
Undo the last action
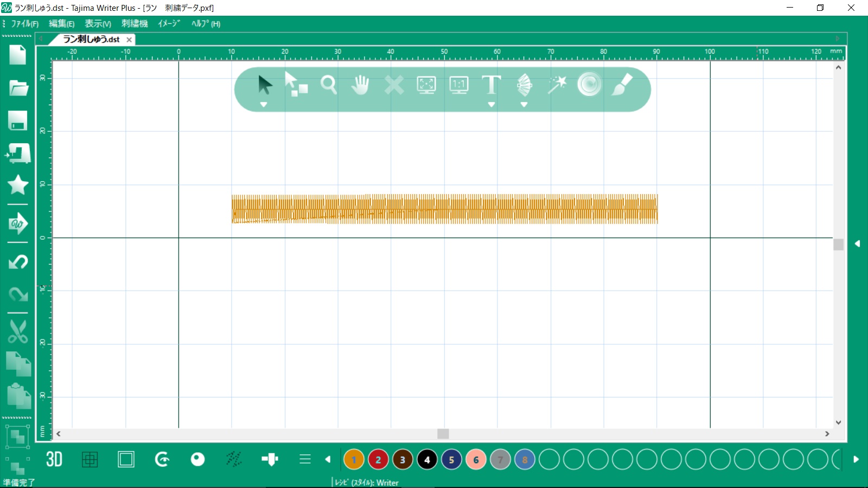[x=17, y=262]
